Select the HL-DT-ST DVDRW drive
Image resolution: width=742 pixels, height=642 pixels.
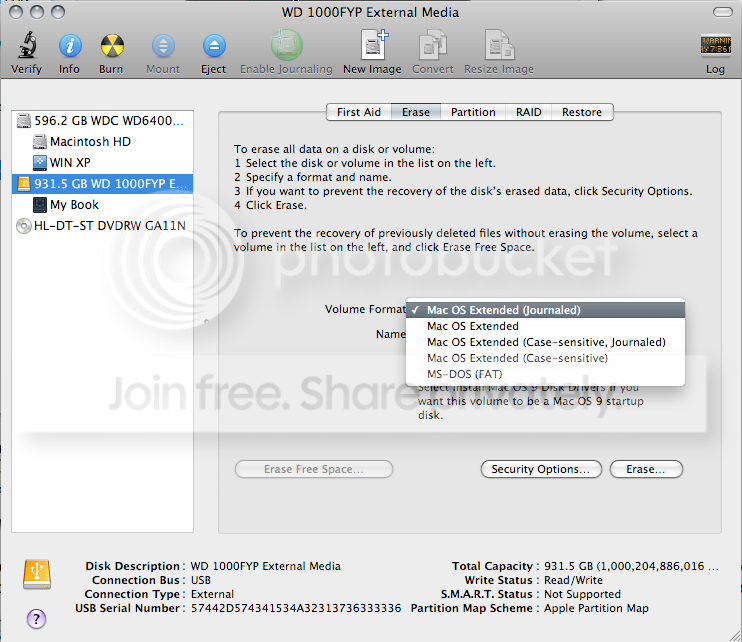pyautogui.click(x=109, y=226)
